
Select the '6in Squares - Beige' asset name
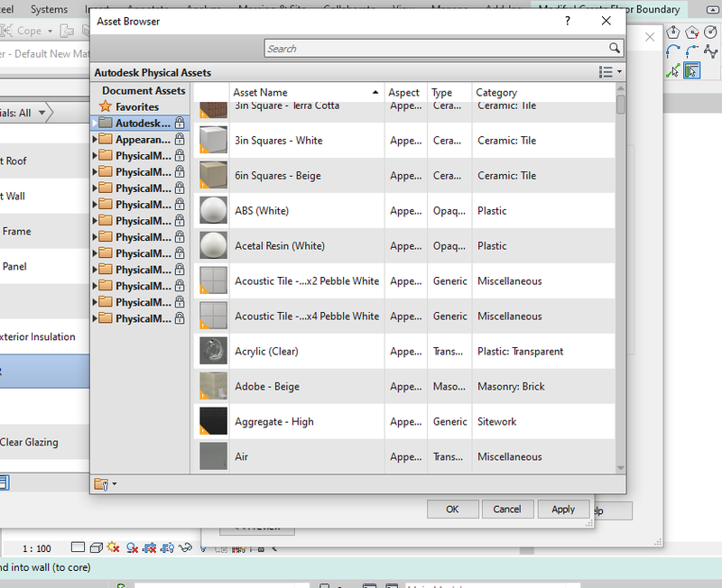coord(278,176)
